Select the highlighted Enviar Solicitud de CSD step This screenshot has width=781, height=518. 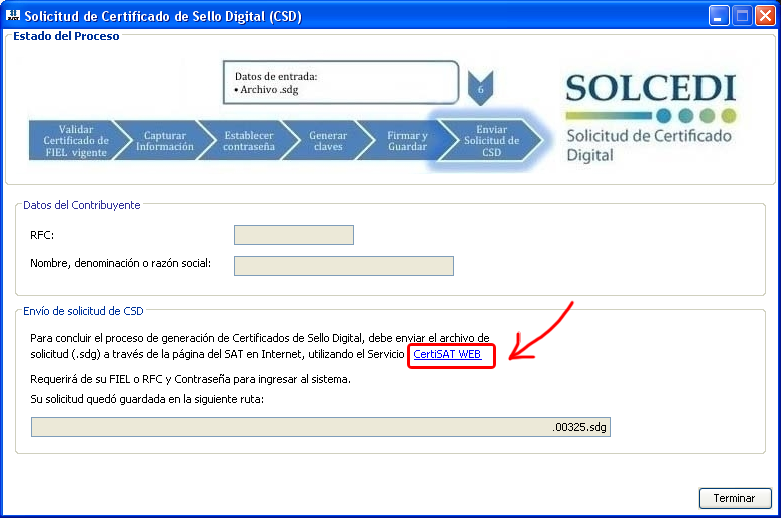(x=490, y=141)
